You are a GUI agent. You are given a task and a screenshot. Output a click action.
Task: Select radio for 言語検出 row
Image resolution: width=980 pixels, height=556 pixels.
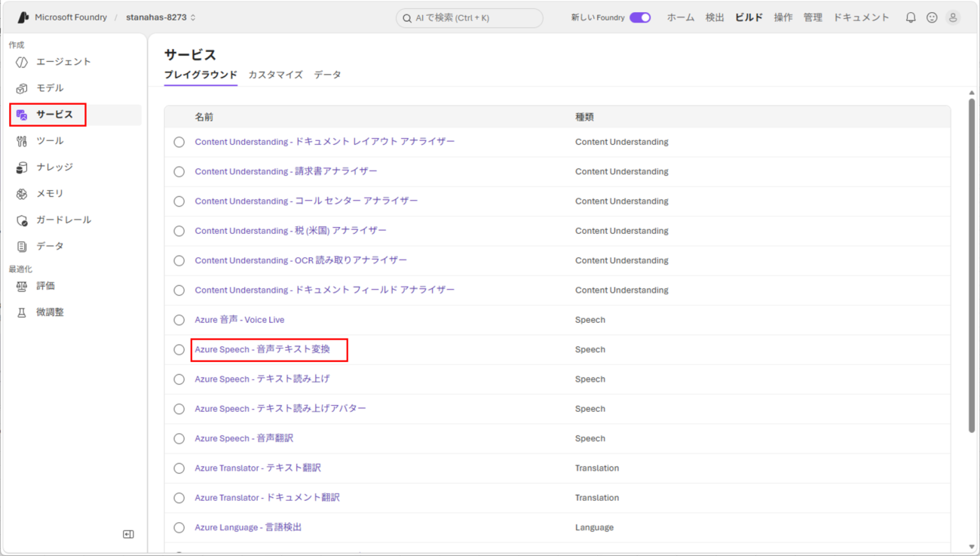pyautogui.click(x=179, y=527)
